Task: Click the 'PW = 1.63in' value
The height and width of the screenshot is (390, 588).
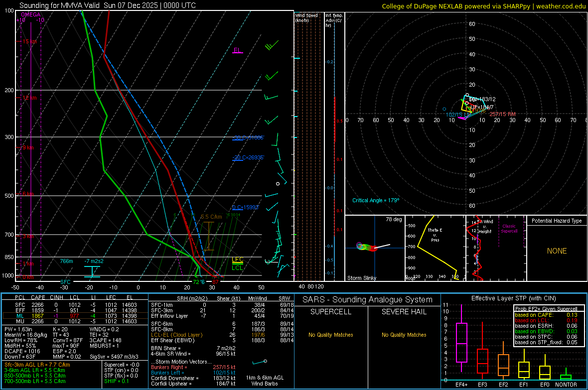Action: [x=18, y=329]
